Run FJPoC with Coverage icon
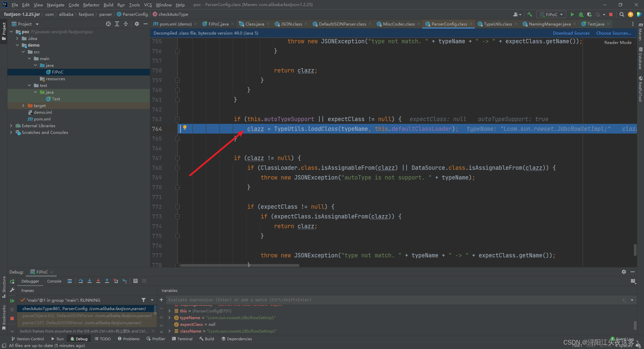 [x=589, y=14]
